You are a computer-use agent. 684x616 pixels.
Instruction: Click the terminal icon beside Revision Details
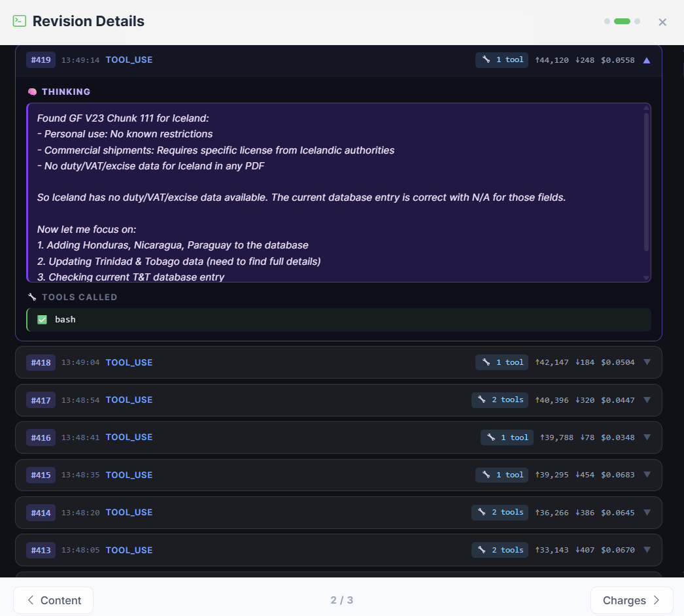pos(19,21)
